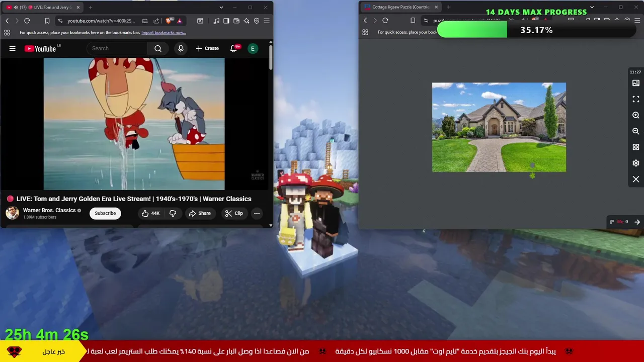Go back in the puzzle browser window
This screenshot has width=644, height=362.
coord(365,21)
